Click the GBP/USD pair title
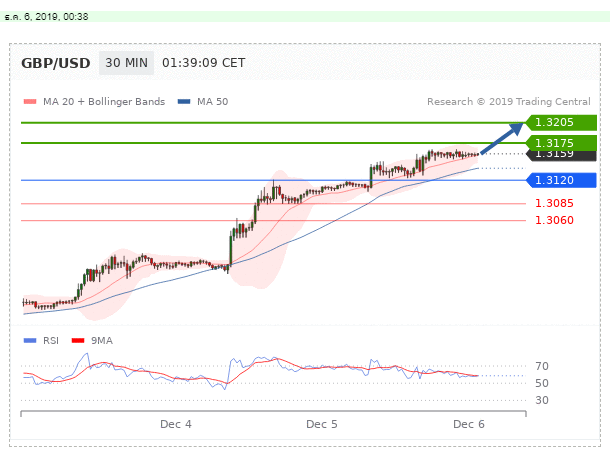 tap(55, 63)
